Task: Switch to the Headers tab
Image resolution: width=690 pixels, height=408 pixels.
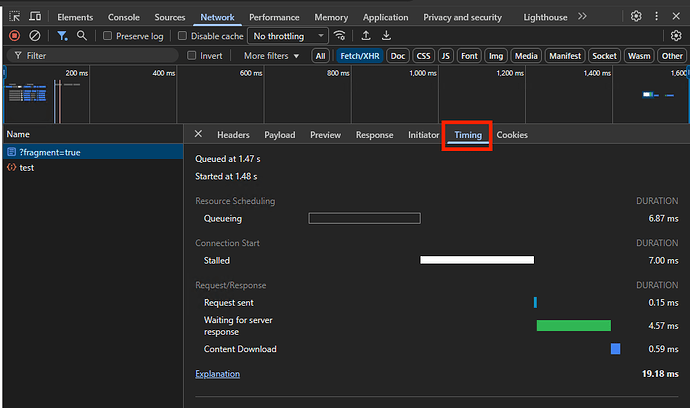Action: pyautogui.click(x=233, y=135)
